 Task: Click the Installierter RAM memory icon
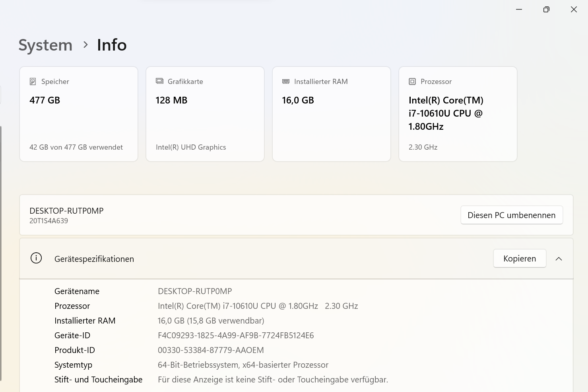tap(286, 82)
